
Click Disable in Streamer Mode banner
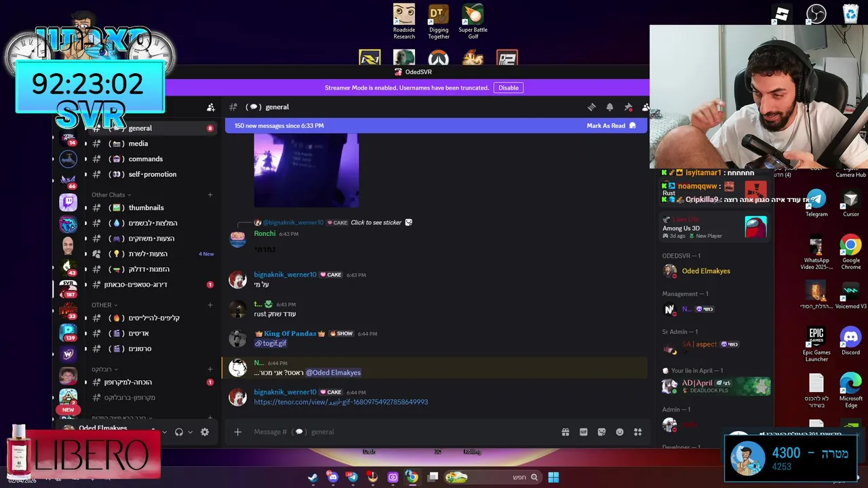(x=509, y=87)
